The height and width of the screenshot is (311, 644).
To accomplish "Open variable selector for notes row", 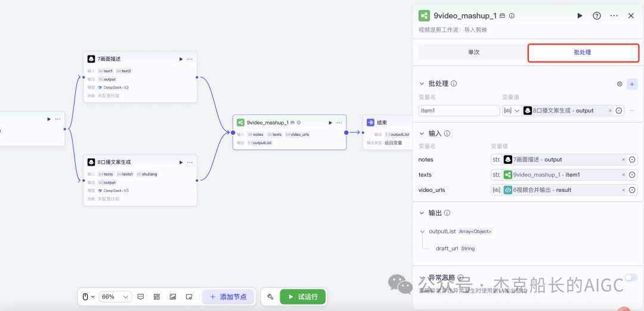I will [633, 160].
